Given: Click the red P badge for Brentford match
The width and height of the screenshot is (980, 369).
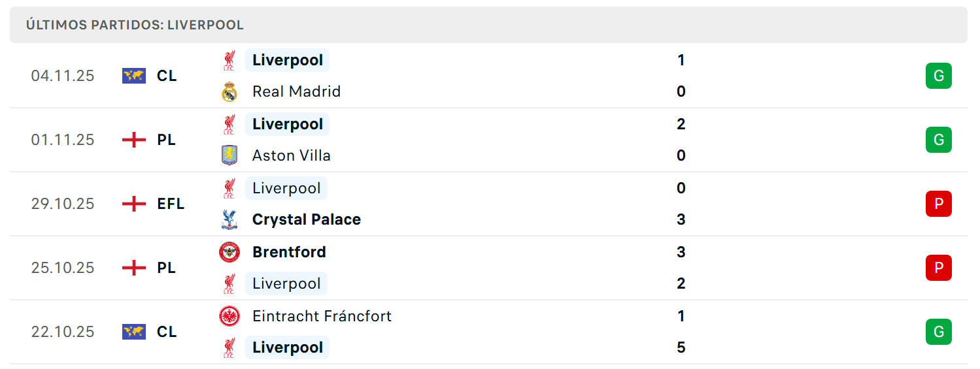Looking at the screenshot, I should [938, 268].
